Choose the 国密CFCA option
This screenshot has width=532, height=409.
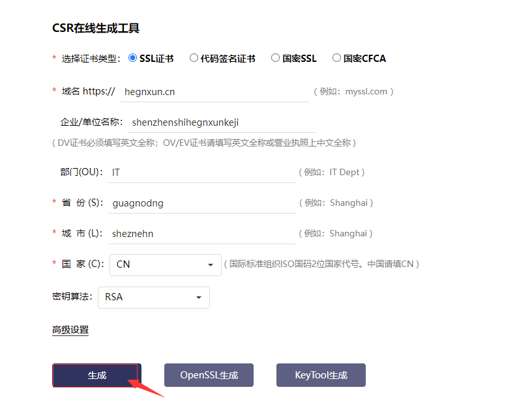(x=336, y=58)
